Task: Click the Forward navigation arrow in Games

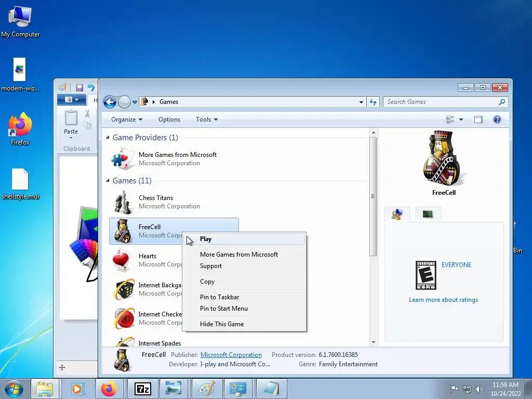Action: point(124,102)
